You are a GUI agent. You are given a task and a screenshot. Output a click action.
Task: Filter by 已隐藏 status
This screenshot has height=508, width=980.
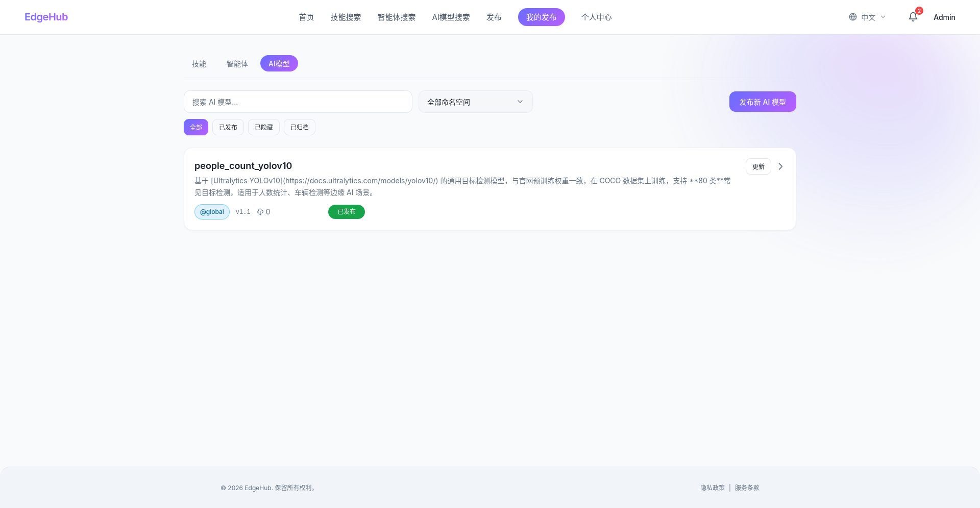pyautogui.click(x=264, y=127)
